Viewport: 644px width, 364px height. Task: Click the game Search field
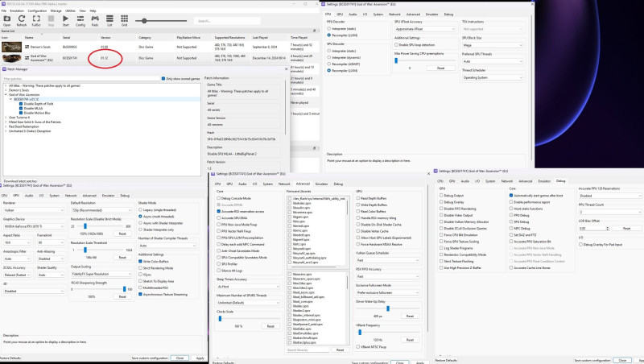[228, 21]
